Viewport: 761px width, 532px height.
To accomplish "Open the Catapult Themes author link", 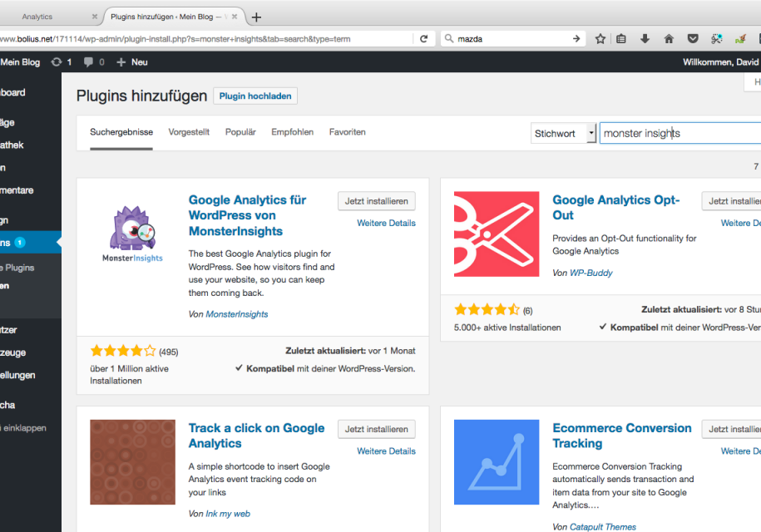I will coord(603,527).
